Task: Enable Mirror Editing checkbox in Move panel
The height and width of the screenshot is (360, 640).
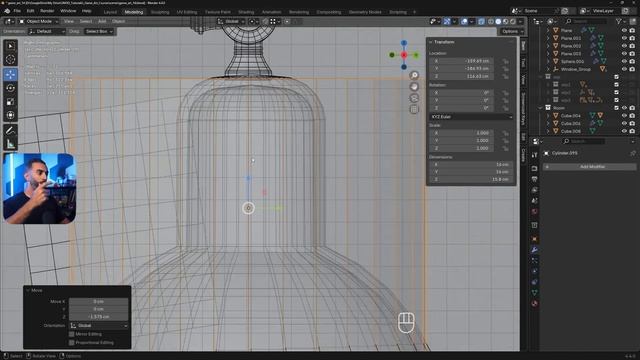Action: pos(72,334)
